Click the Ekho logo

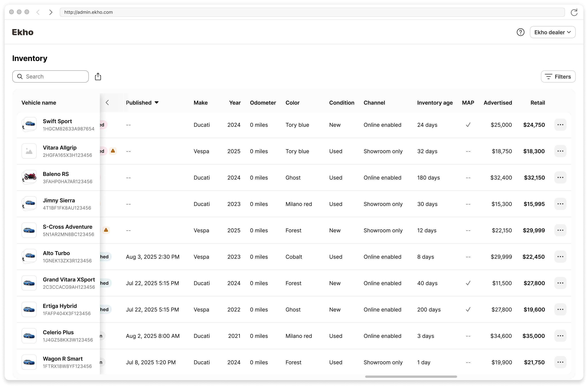coord(22,32)
